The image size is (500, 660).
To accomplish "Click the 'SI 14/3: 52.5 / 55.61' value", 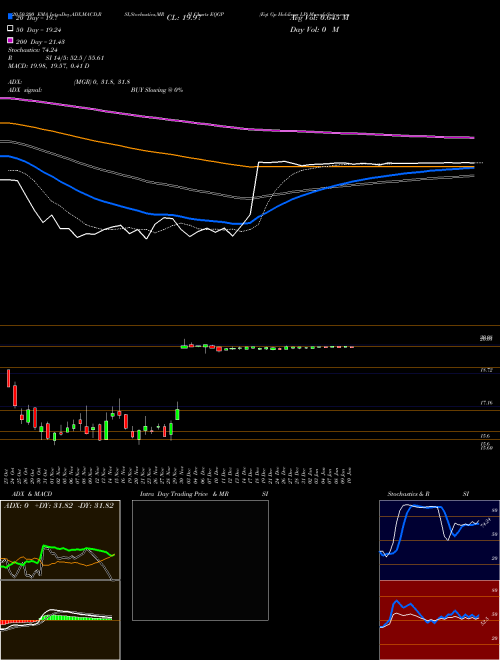I will 75,58.
